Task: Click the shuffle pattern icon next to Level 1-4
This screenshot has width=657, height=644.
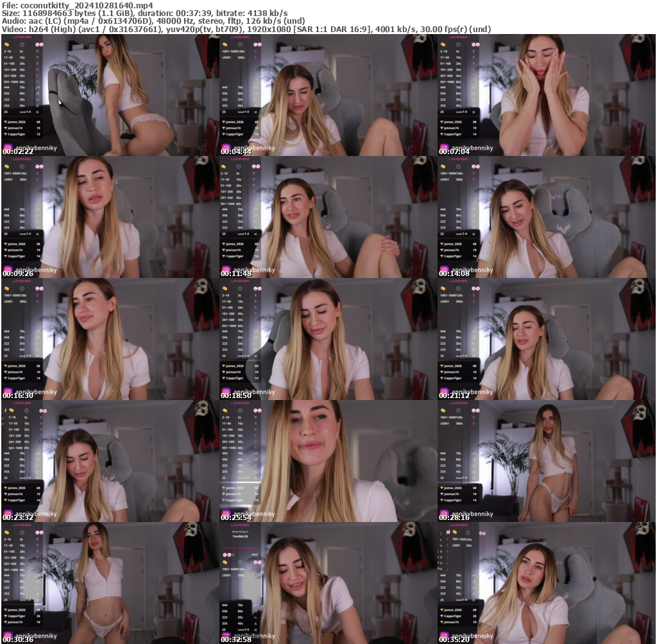Action: point(37,112)
